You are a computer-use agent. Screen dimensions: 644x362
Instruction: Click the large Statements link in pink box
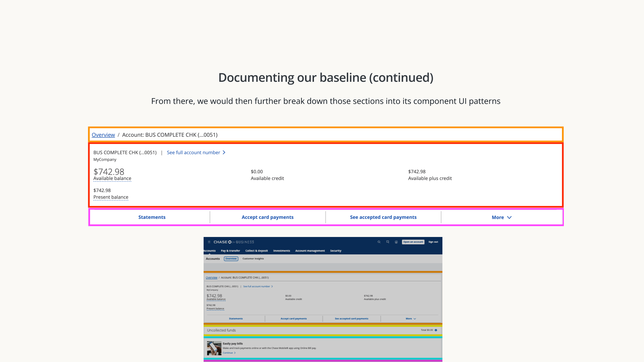point(152,217)
